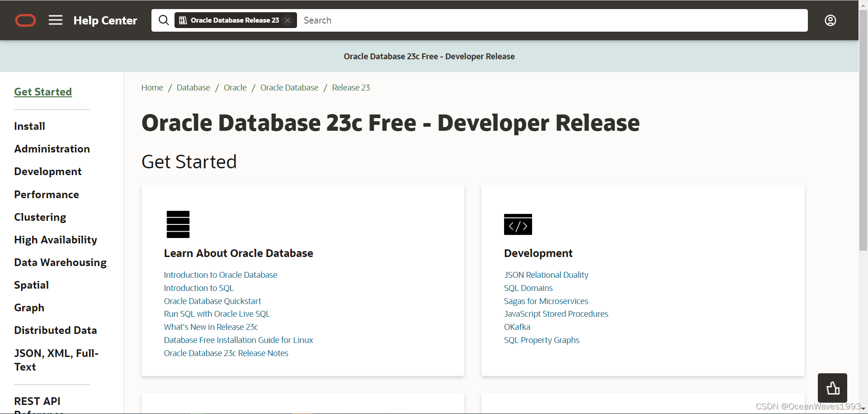Viewport: 868px width, 414px height.
Task: Open the High Availability sidebar section
Action: tap(56, 240)
